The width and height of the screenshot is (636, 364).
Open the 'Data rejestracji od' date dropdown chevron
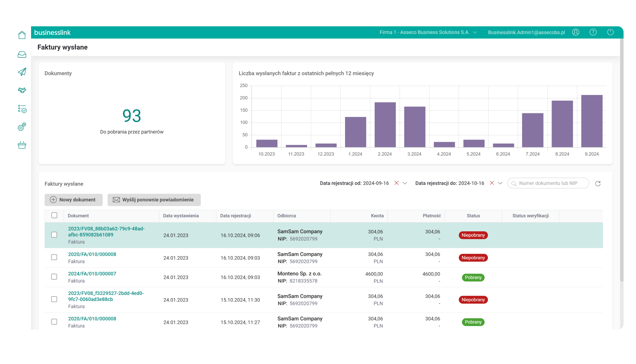point(405,183)
